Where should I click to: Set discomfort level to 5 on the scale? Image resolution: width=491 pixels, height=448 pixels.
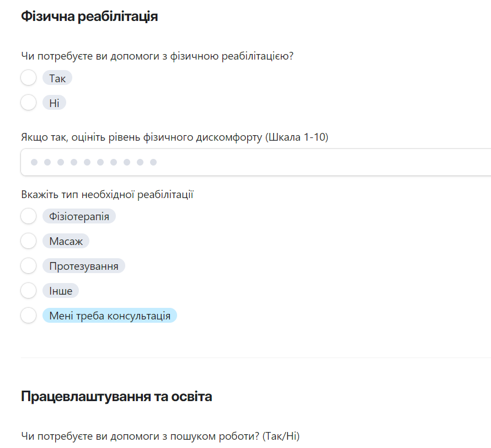coord(87,162)
